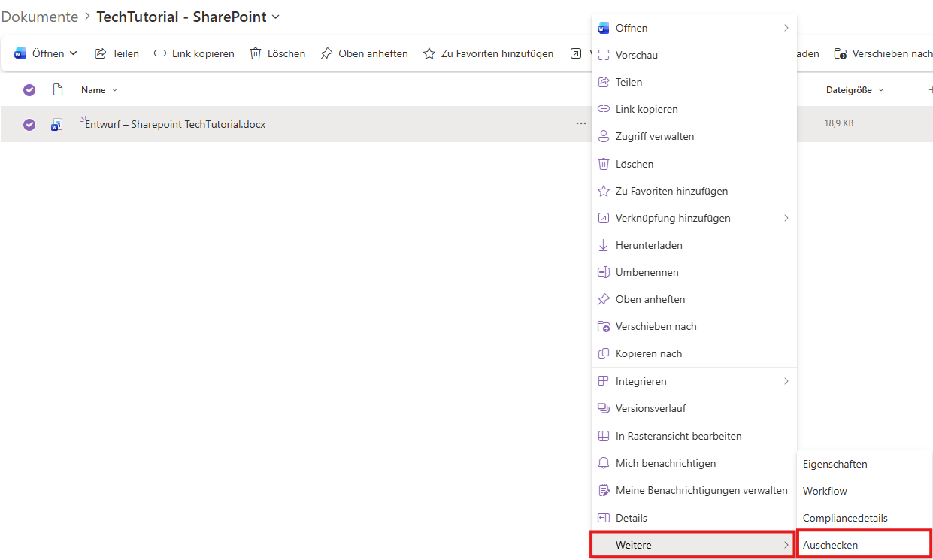Click the Vorschau icon in context menu
Screen dimensions: 933x560
tap(603, 55)
